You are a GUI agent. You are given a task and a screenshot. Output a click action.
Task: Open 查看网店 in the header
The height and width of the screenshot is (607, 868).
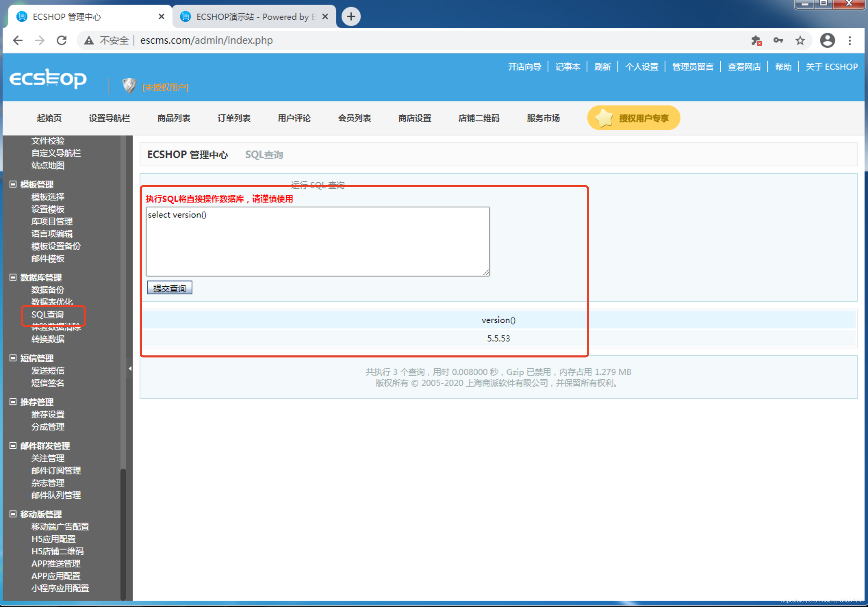click(744, 67)
